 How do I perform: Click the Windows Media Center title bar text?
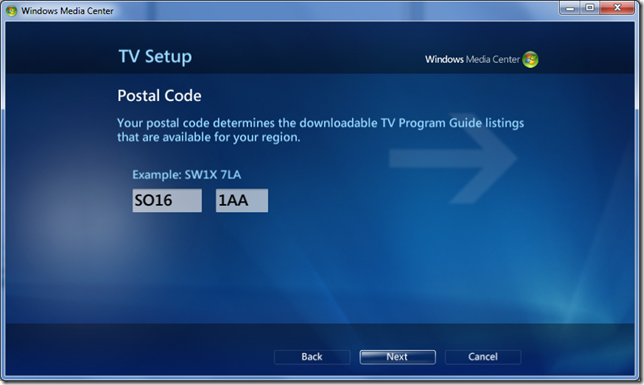pyautogui.click(x=67, y=11)
